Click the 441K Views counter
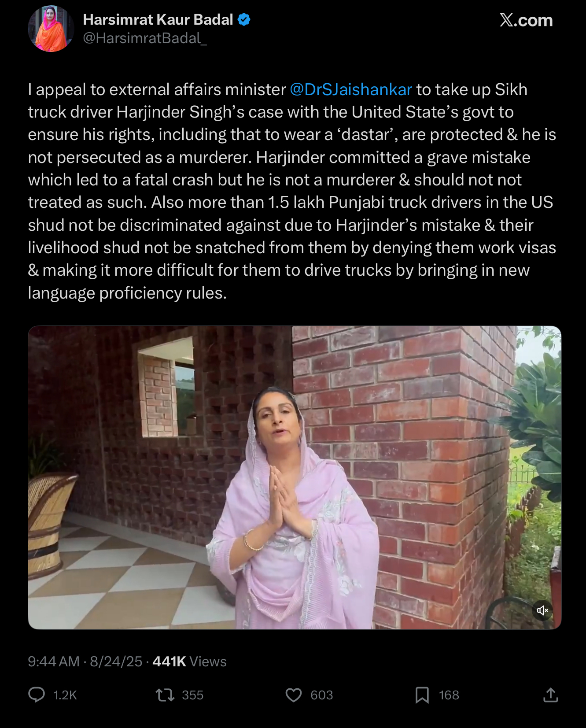 [x=189, y=661]
